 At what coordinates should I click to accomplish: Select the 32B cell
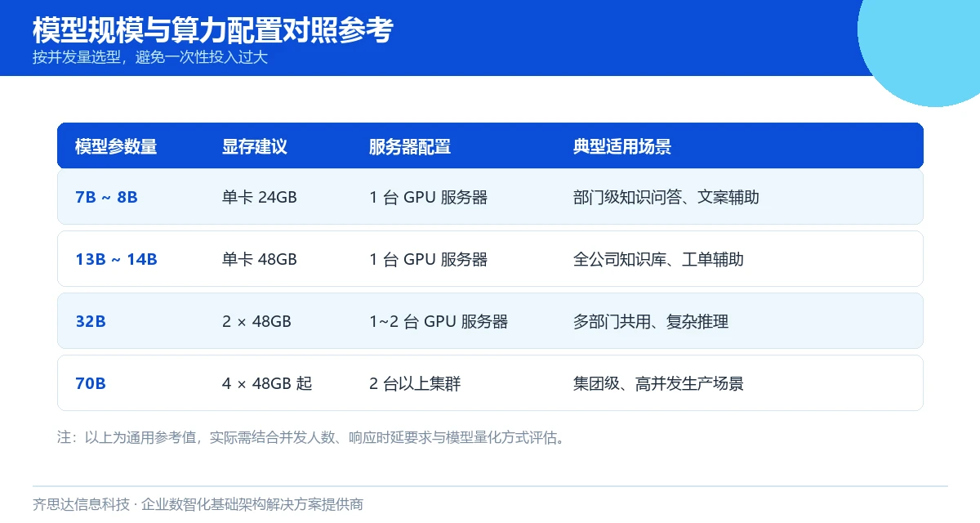pyautogui.click(x=91, y=321)
